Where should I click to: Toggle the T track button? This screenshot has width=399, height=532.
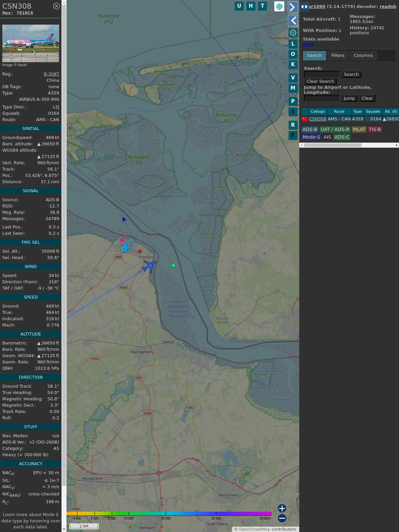click(262, 6)
